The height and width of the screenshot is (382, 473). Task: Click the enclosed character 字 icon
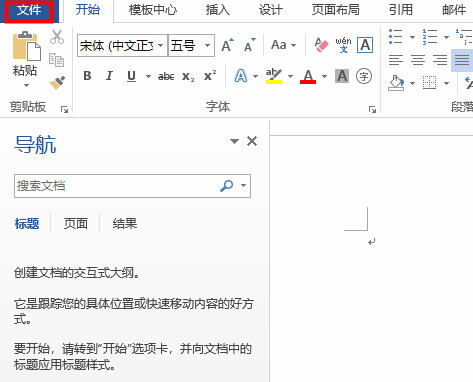click(x=364, y=76)
